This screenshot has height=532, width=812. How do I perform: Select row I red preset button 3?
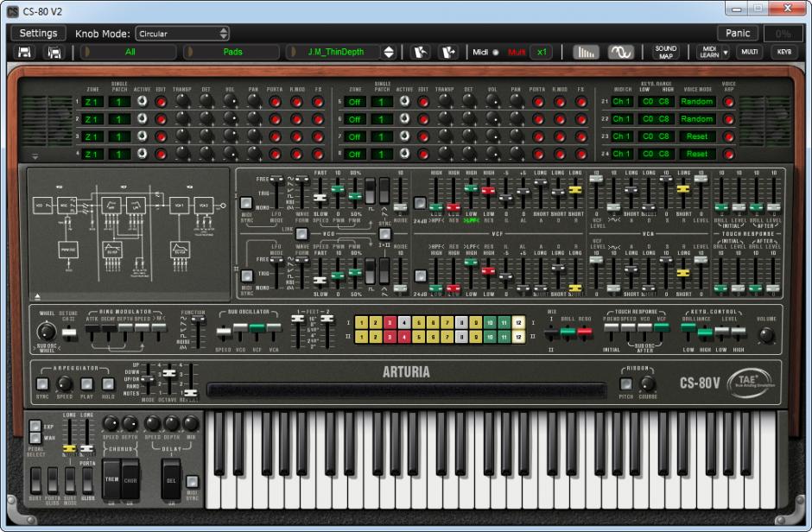click(390, 323)
